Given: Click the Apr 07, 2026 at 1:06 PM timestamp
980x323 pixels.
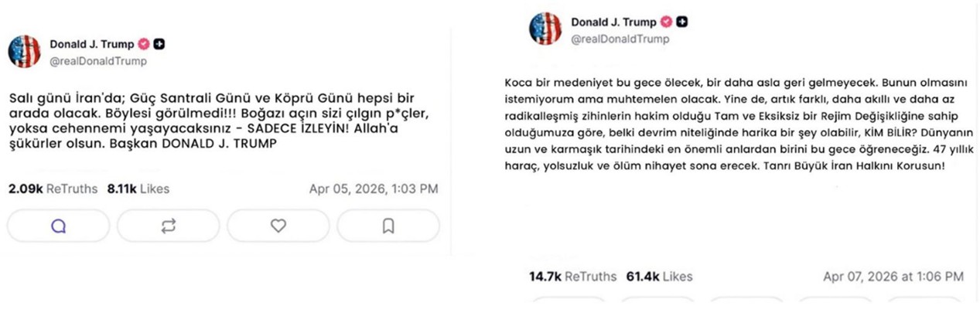Looking at the screenshot, I should (893, 276).
